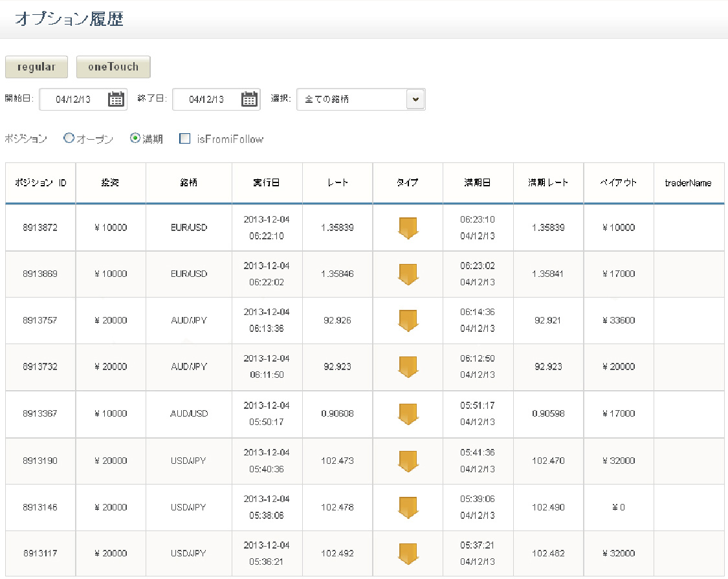
Task: Click the down arrow for position 8913869
Action: click(x=408, y=274)
